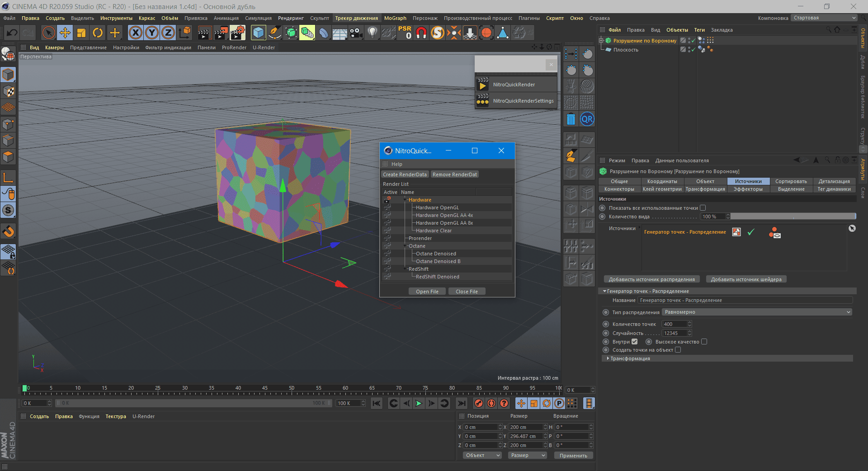Click the Cube primitive icon
The height and width of the screenshot is (471, 868).
pos(258,33)
